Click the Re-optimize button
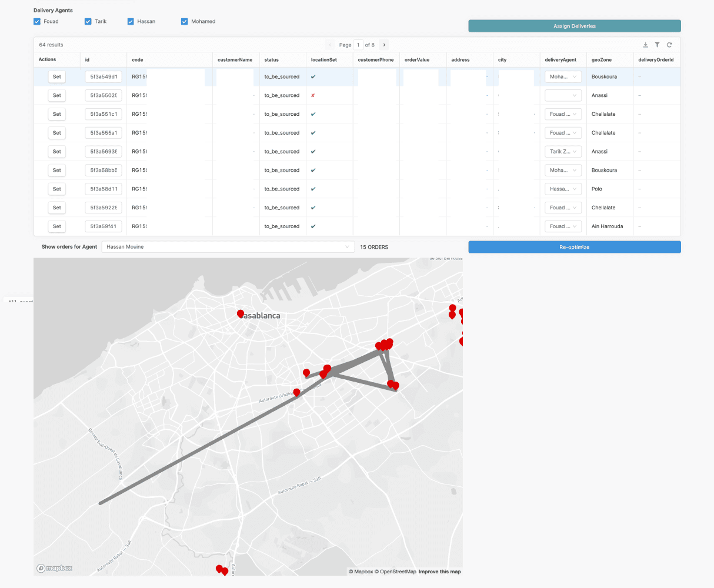 (575, 247)
